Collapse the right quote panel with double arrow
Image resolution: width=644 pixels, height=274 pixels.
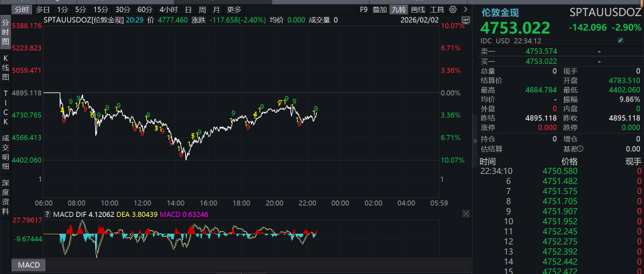pyautogui.click(x=475, y=141)
